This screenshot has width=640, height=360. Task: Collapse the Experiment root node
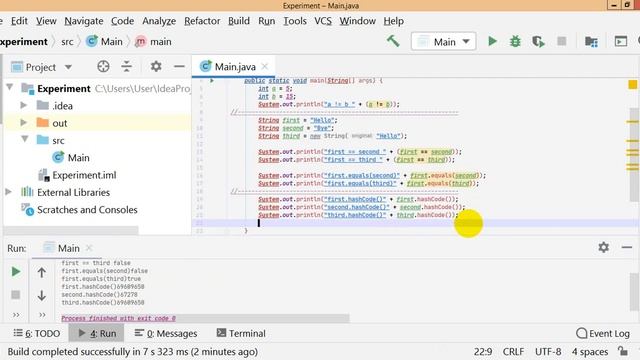(x=10, y=87)
